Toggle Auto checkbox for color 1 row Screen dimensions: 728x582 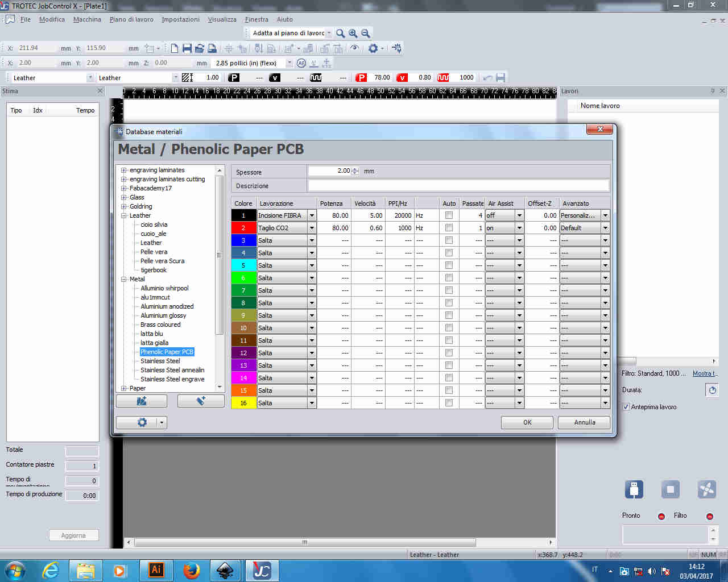pos(449,215)
